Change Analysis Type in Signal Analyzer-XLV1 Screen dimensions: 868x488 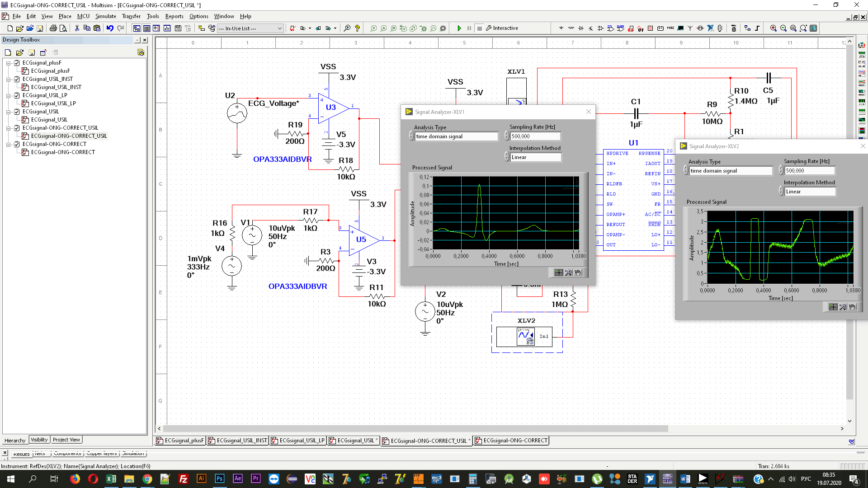click(456, 136)
